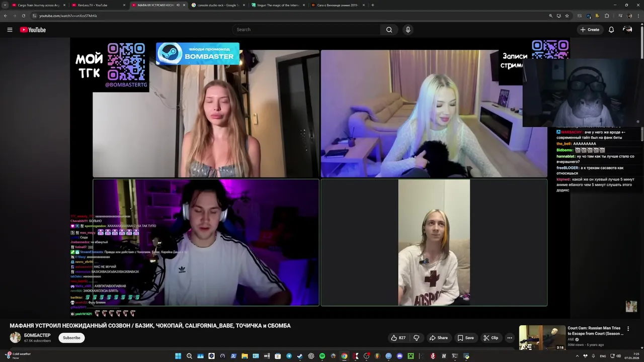Bookmark this page with the star icon
Image resolution: width=644 pixels, height=362 pixels.
567,16
